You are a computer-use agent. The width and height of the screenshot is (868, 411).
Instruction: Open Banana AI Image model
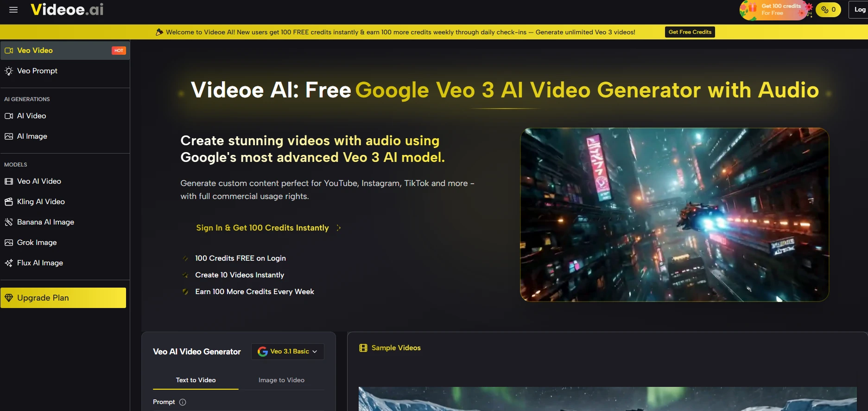[65, 222]
